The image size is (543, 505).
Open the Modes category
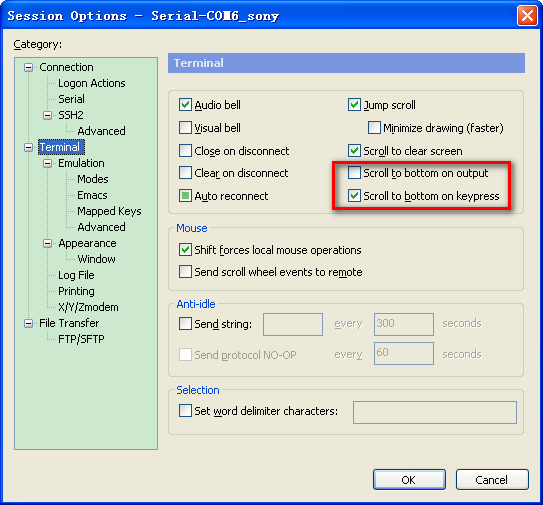[92, 179]
